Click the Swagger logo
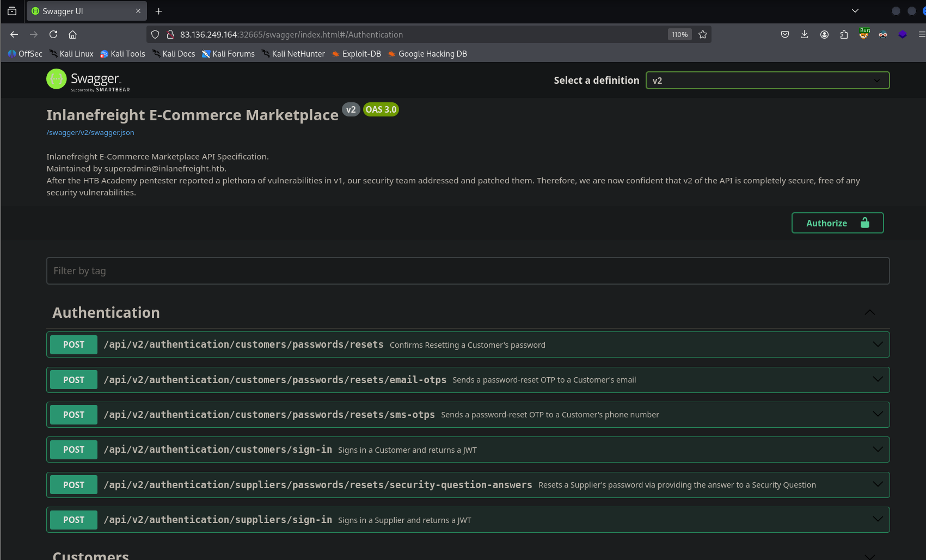This screenshot has height=560, width=926. [88, 80]
